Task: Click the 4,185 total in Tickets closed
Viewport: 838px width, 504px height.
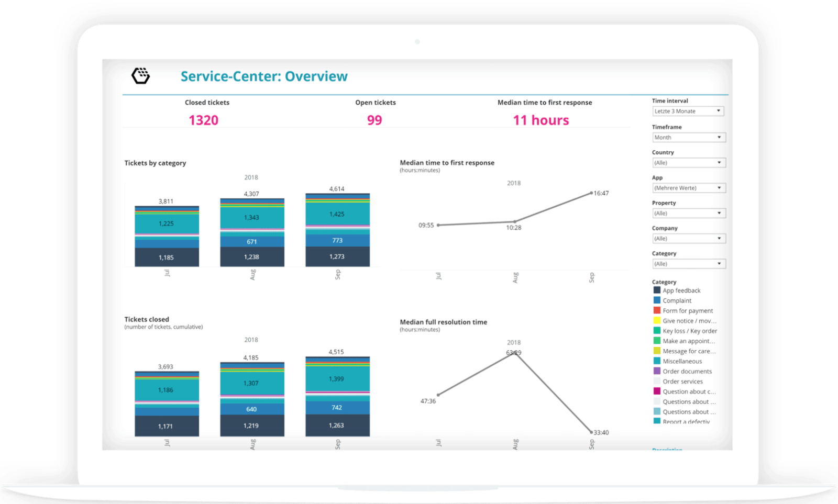Action: tap(251, 358)
